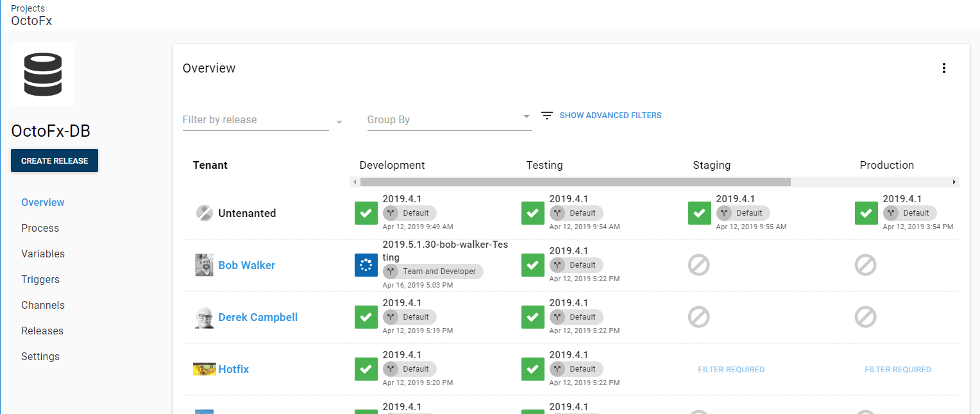Click Untenanted Production success checkmark icon
Screen dimensions: 980x414
point(866,213)
